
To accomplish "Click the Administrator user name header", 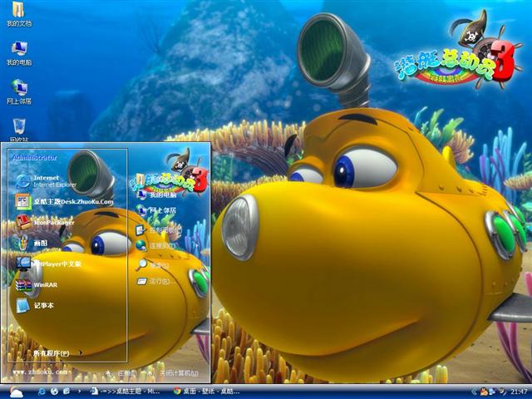I will [35, 158].
